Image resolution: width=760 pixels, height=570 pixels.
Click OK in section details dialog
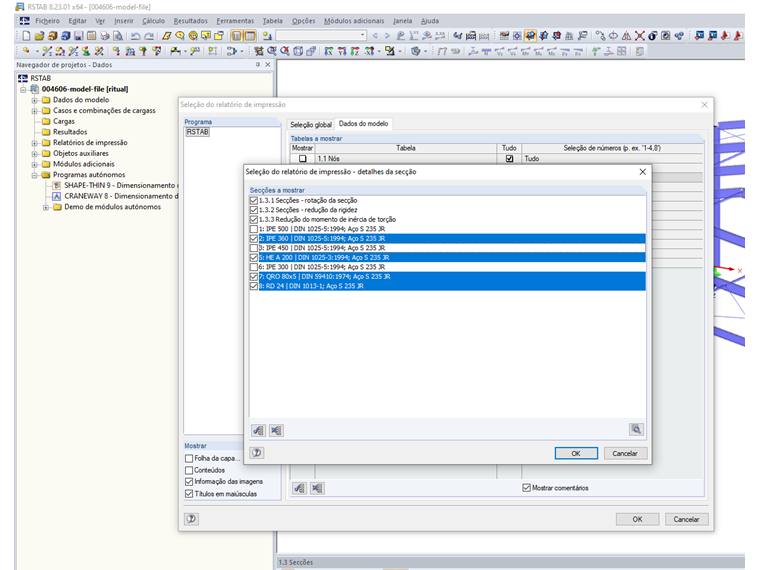coord(576,453)
